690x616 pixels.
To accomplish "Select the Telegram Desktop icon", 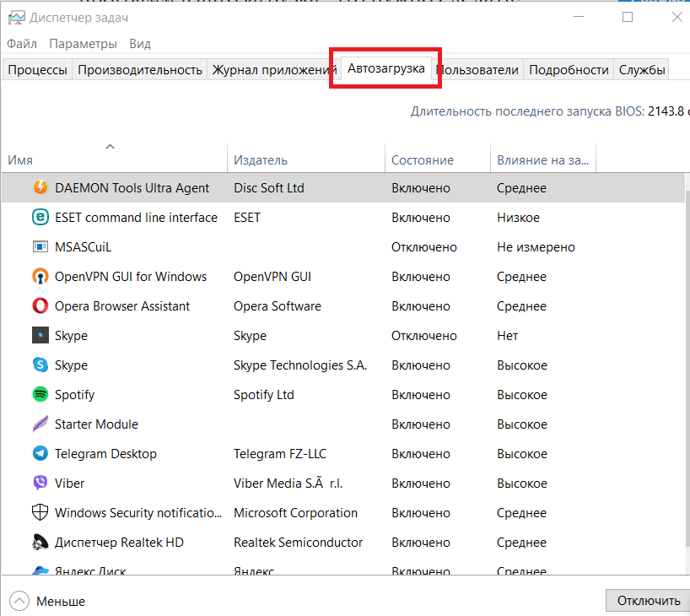I will tap(40, 454).
